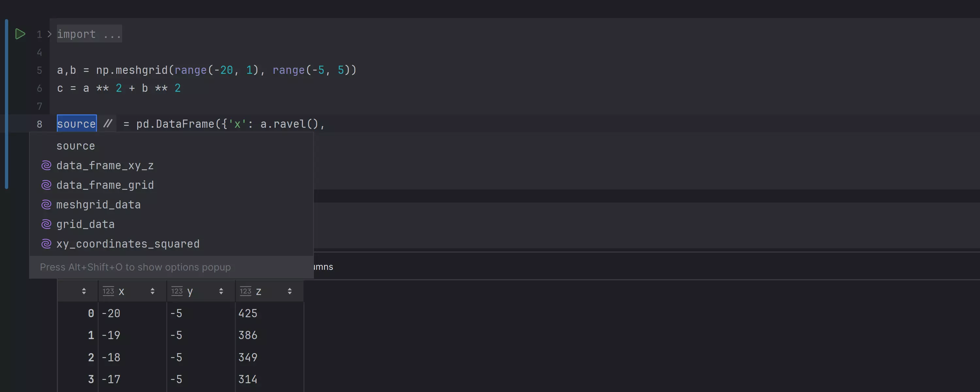This screenshot has width=980, height=392.
Task: Click the numeric type icon on column x
Action: [108, 291]
